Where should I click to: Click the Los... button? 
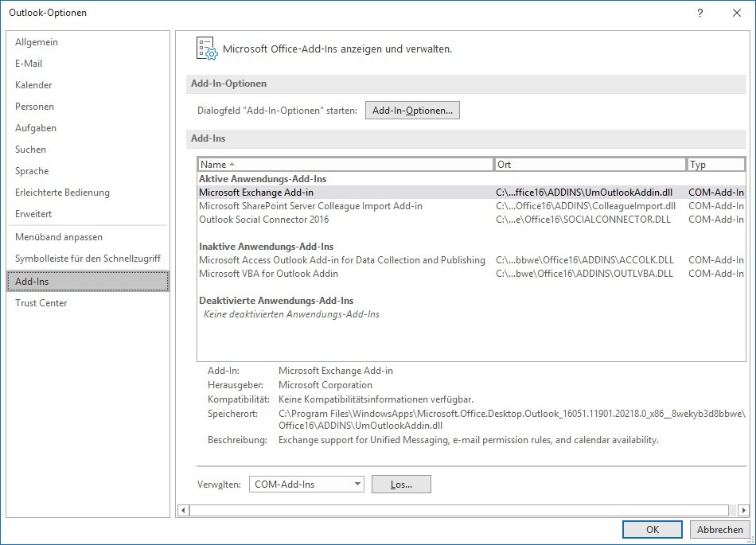401,485
